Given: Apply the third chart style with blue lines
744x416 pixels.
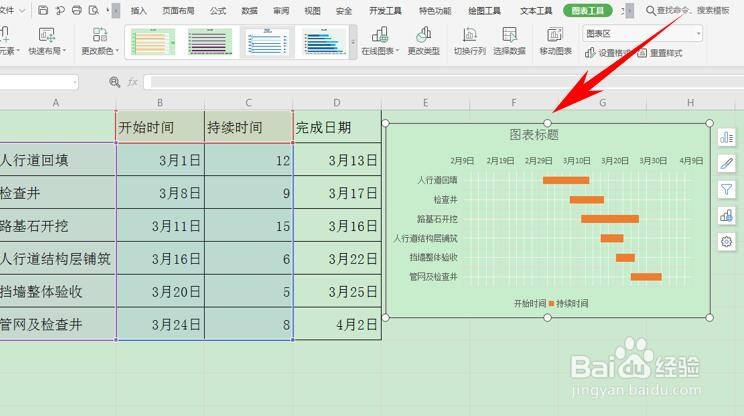Looking at the screenshot, I should pyautogui.click(x=267, y=42).
